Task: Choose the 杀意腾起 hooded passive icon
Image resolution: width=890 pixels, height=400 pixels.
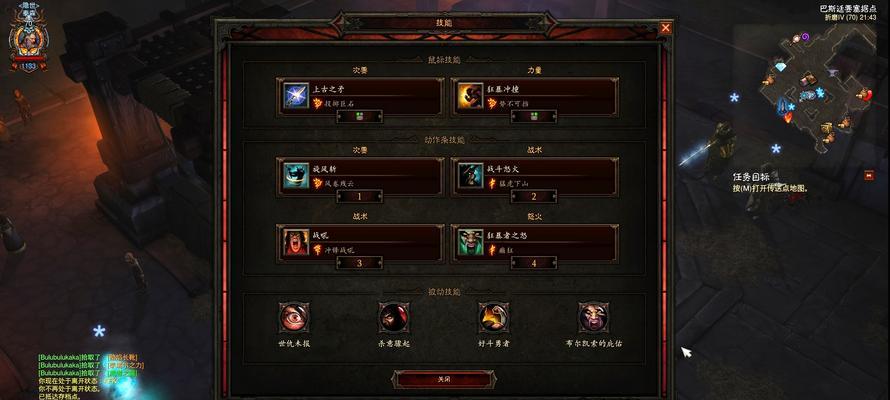Action: click(x=394, y=317)
